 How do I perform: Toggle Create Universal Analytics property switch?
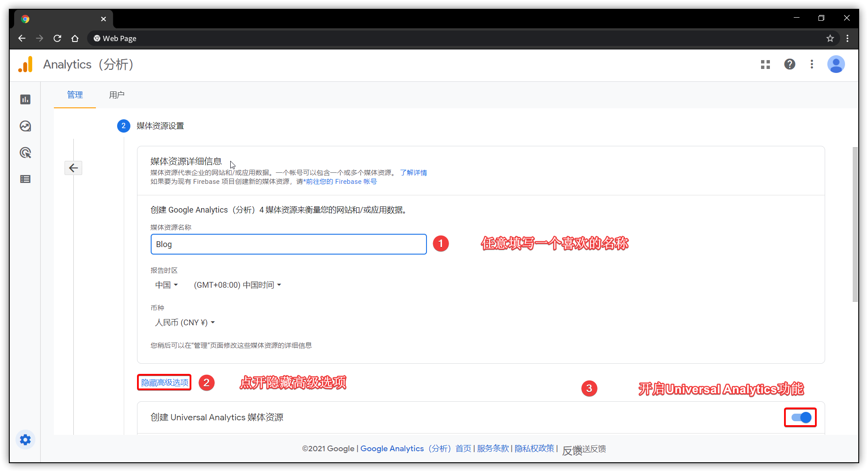pyautogui.click(x=801, y=418)
